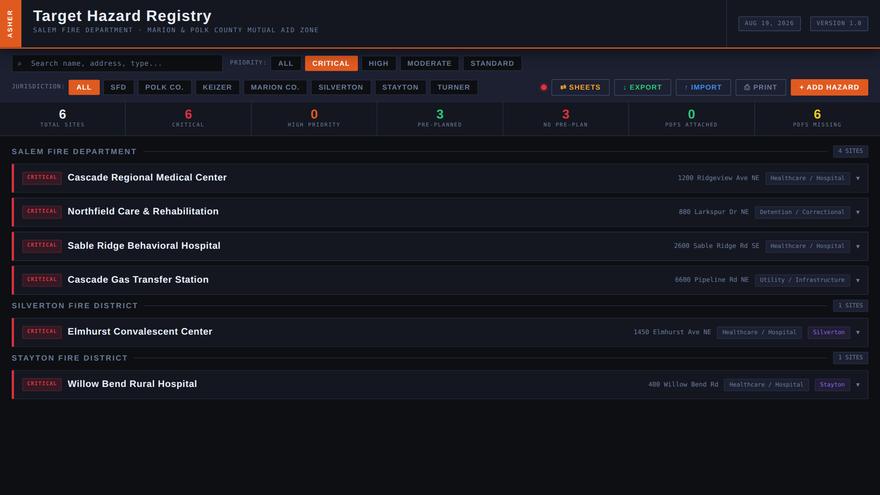Print the registry list

tap(760, 88)
